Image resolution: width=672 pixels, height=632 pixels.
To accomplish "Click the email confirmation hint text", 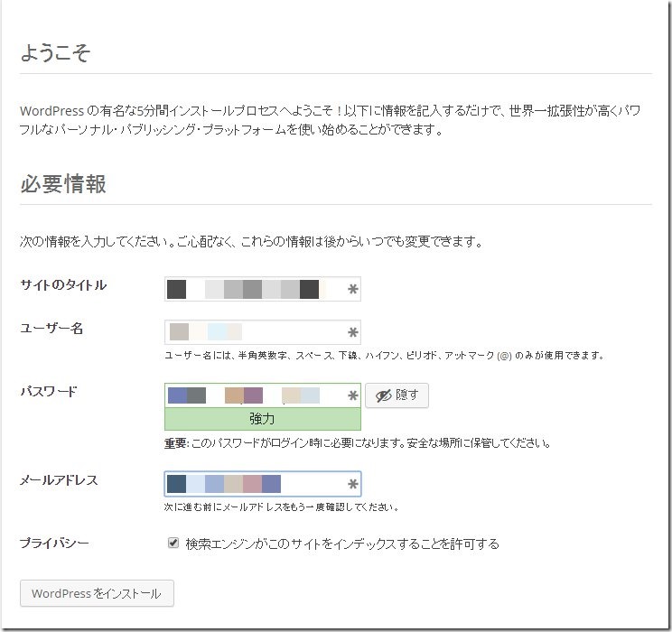I will [x=282, y=507].
